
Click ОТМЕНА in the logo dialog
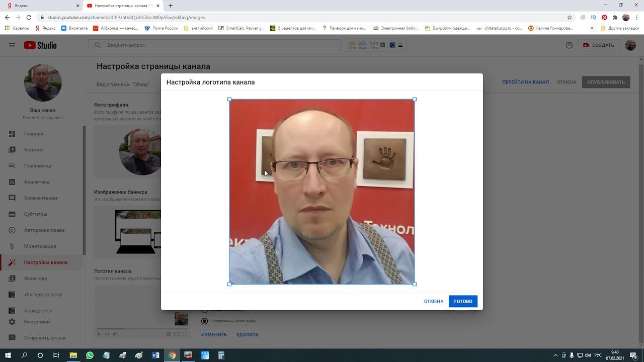tap(433, 301)
